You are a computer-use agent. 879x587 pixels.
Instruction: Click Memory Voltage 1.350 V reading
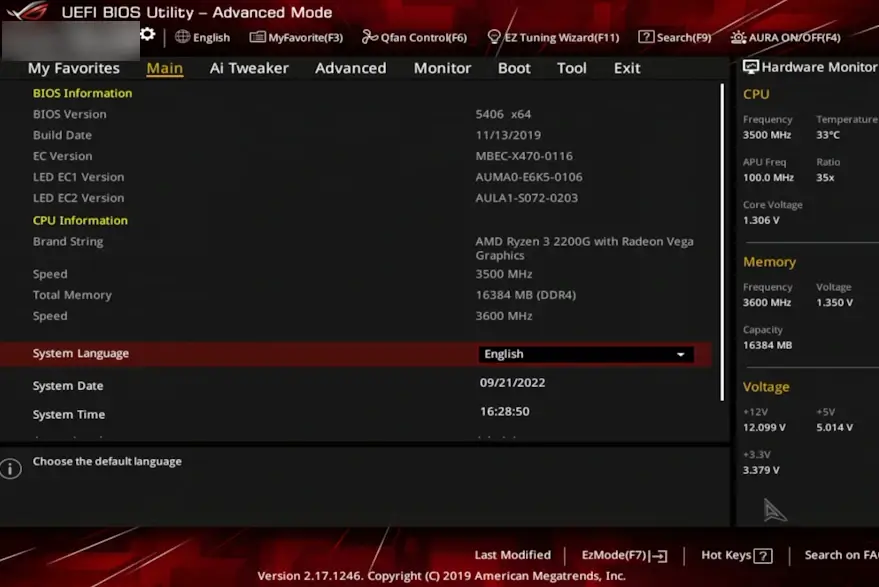(834, 303)
